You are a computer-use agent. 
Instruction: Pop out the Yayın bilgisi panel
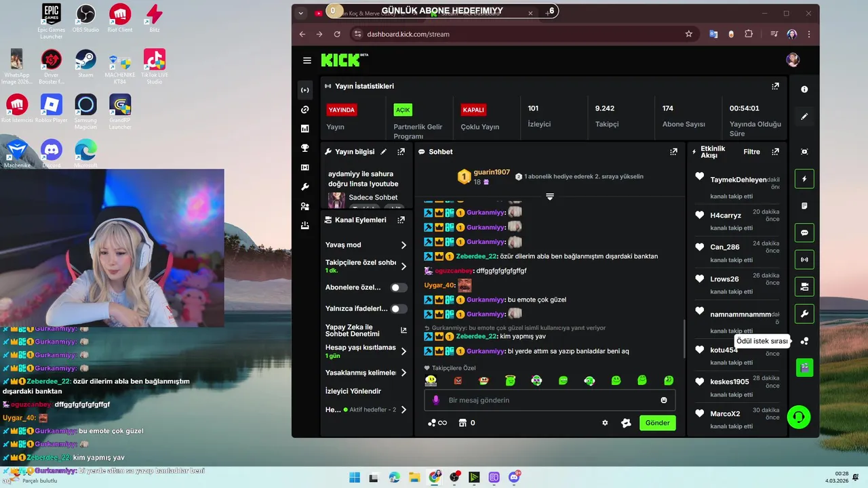click(x=401, y=152)
